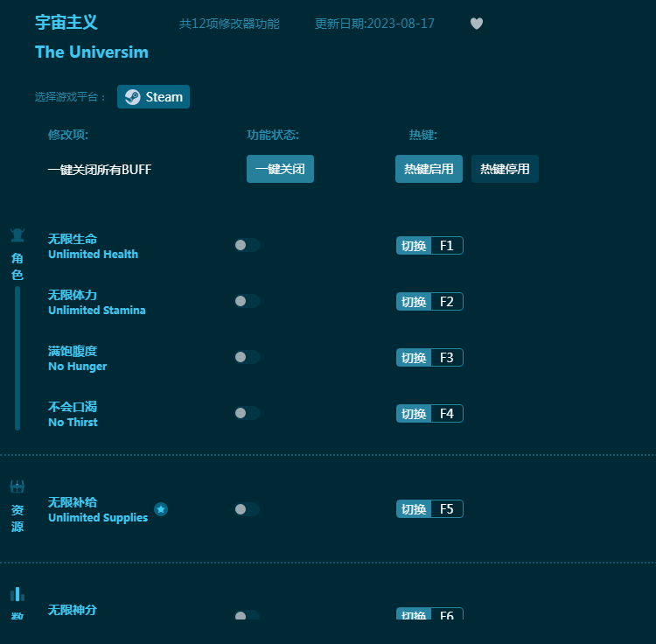Enable the Unlimited Supplies switch
The image size is (656, 644).
(247, 509)
